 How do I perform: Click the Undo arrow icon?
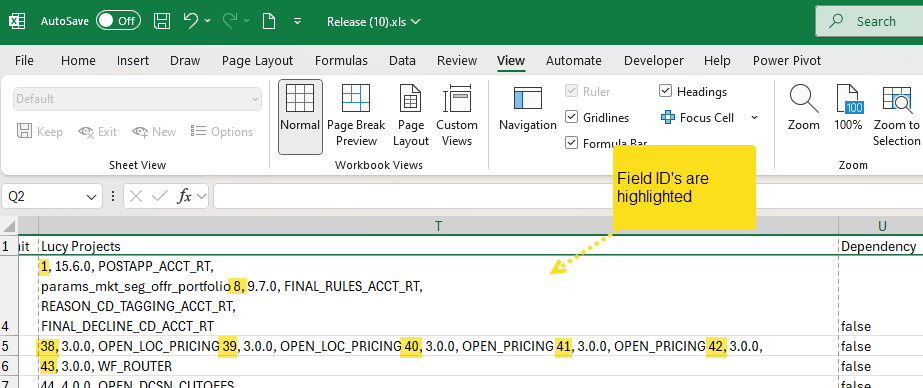(191, 21)
